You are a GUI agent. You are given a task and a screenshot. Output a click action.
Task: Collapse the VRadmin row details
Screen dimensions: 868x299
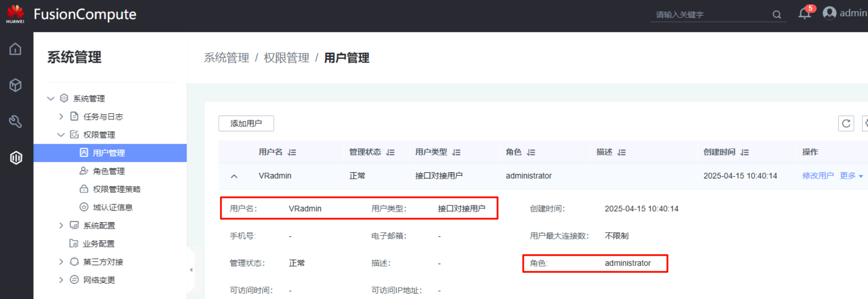tap(234, 176)
